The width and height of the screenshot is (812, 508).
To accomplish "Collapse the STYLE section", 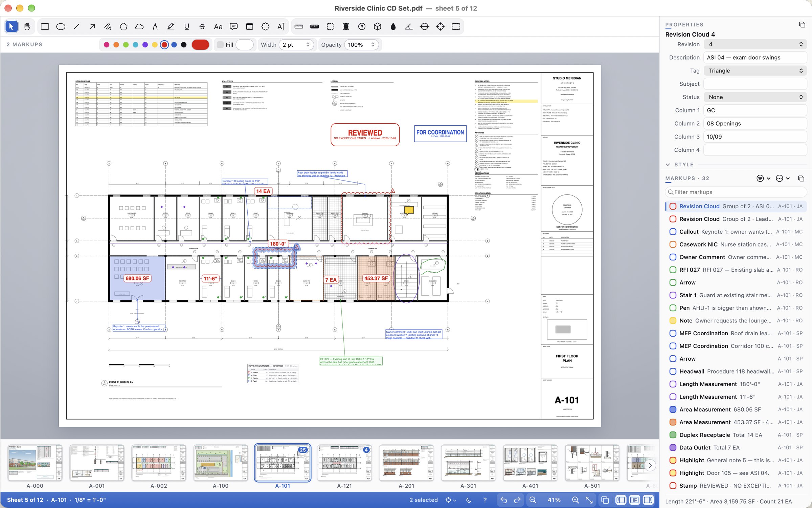I will [x=668, y=165].
